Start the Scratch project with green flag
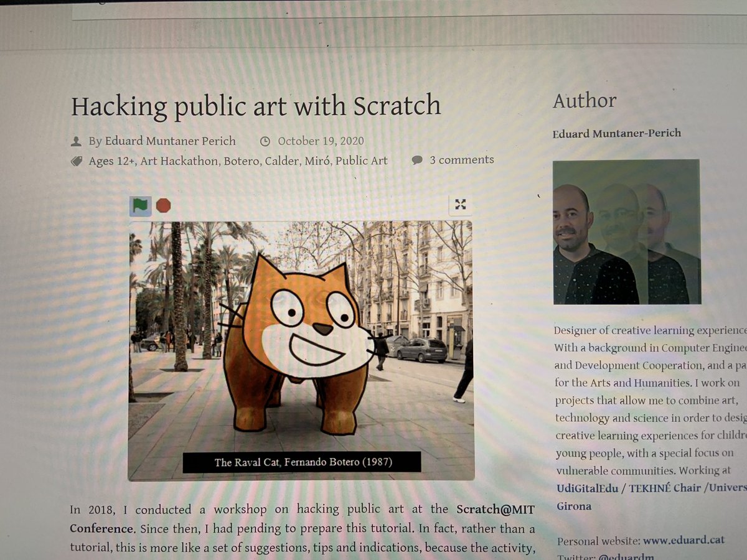Screen dimensions: 747x560 point(140,205)
